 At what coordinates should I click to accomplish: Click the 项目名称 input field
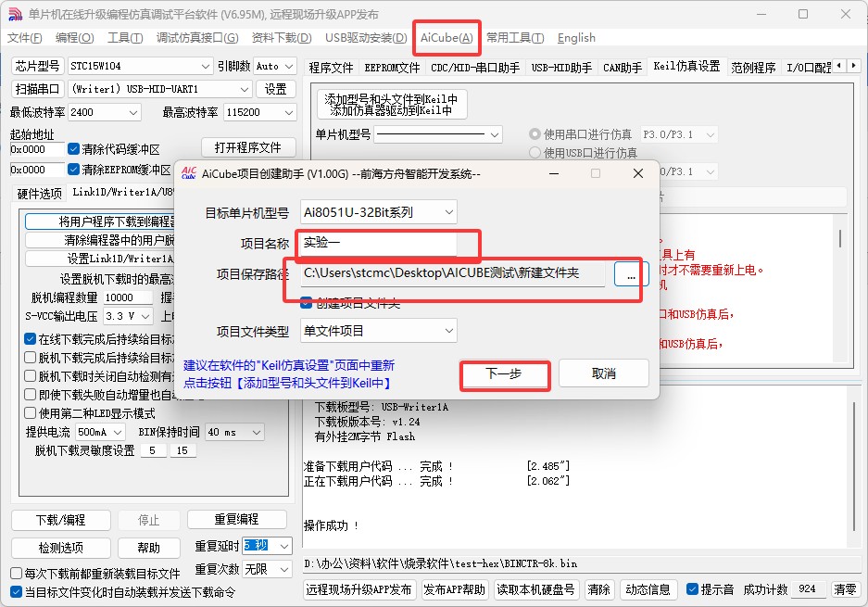click(x=379, y=243)
